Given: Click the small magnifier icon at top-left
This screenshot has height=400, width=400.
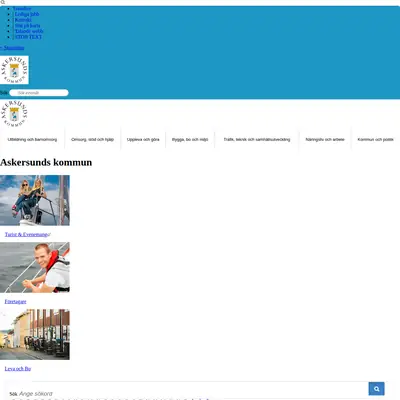Looking at the screenshot, I should click(3, 2).
